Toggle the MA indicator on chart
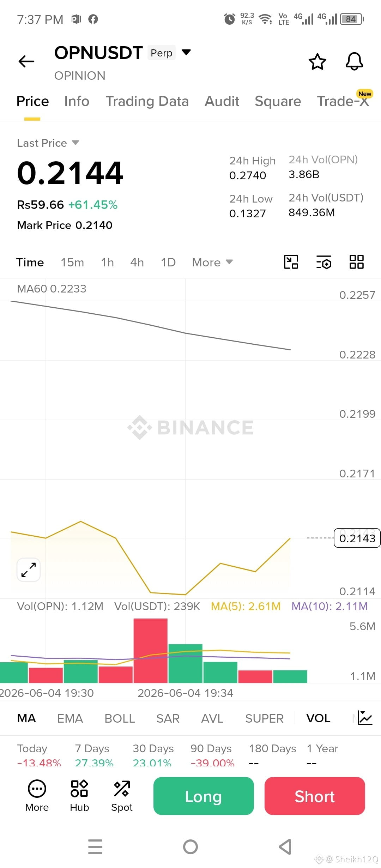Image resolution: width=381 pixels, height=868 pixels. [x=26, y=718]
